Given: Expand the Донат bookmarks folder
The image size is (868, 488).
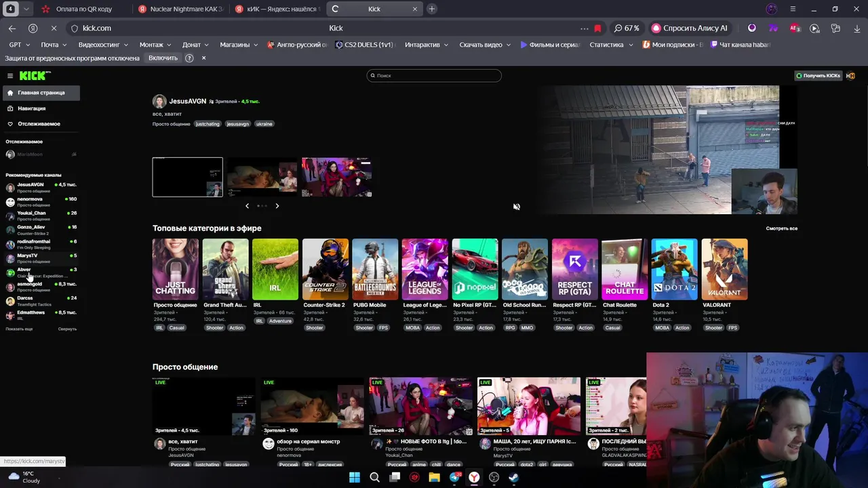Looking at the screenshot, I should 196,45.
